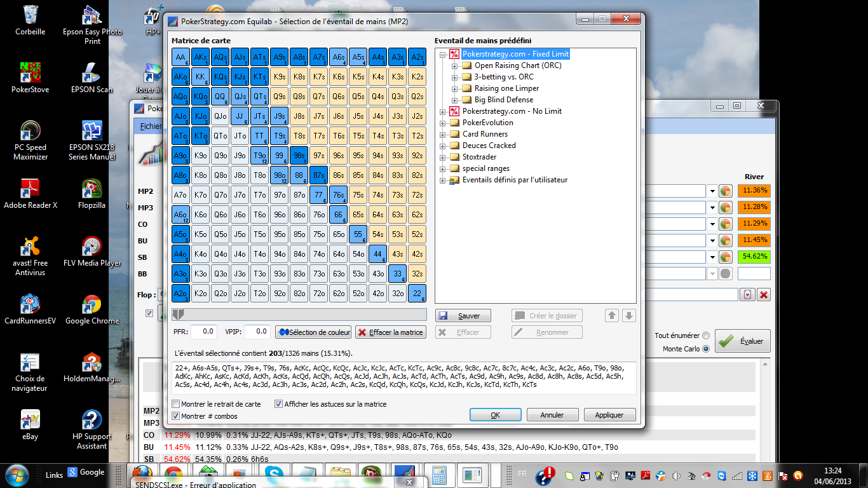Select the EPSON Scan desktop icon
868x488 pixels.
(x=92, y=76)
